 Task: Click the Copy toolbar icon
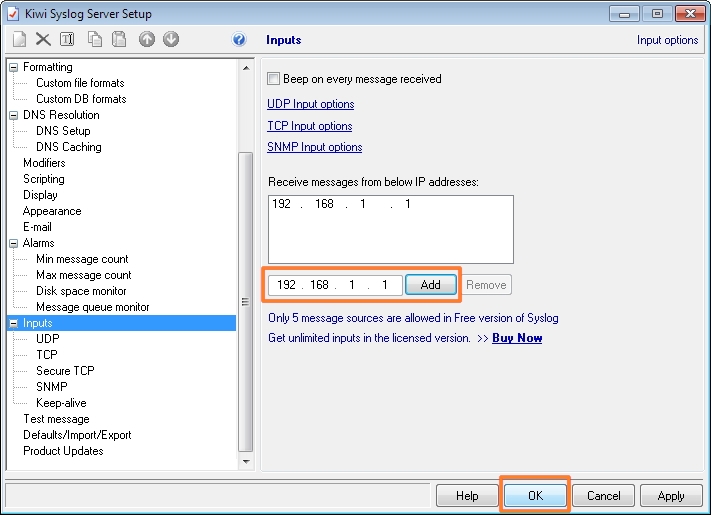95,40
